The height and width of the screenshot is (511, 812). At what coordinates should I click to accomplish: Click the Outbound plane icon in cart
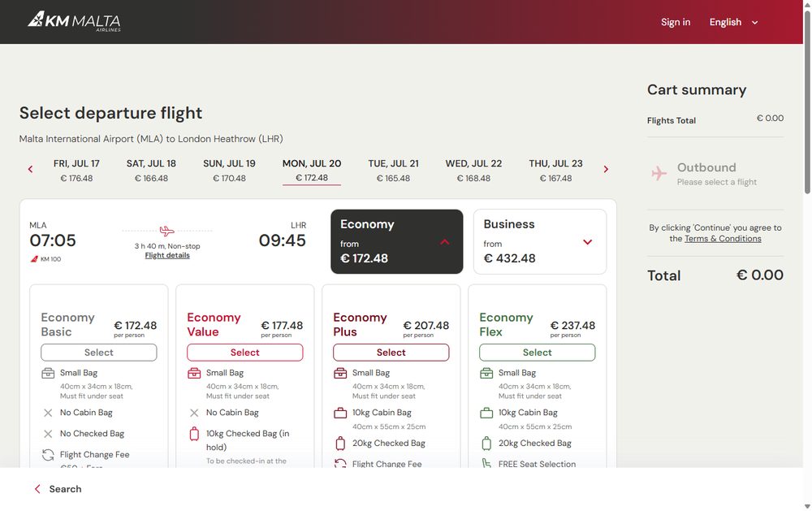pyautogui.click(x=659, y=173)
